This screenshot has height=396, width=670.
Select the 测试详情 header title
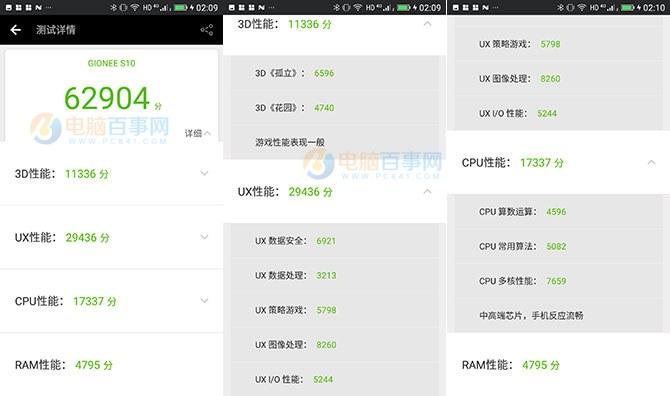[56, 29]
